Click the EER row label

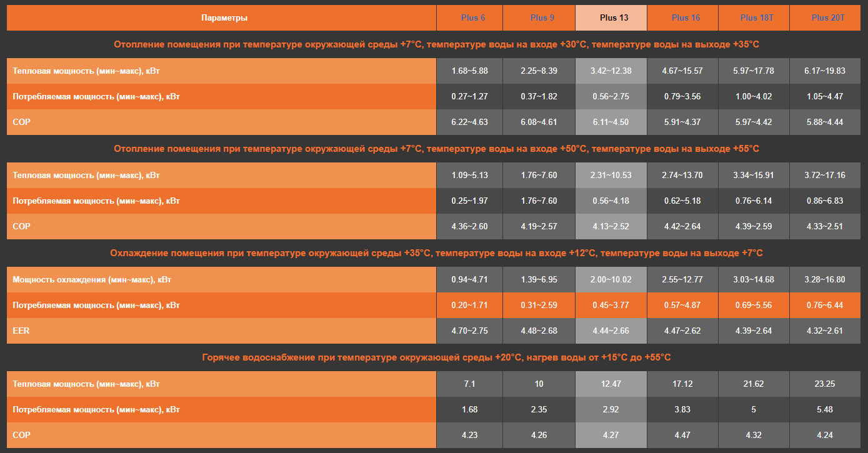tap(21, 331)
